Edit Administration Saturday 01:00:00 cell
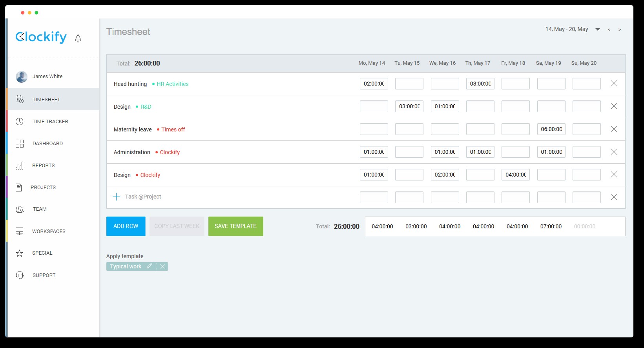This screenshot has height=348, width=644. [x=551, y=152]
